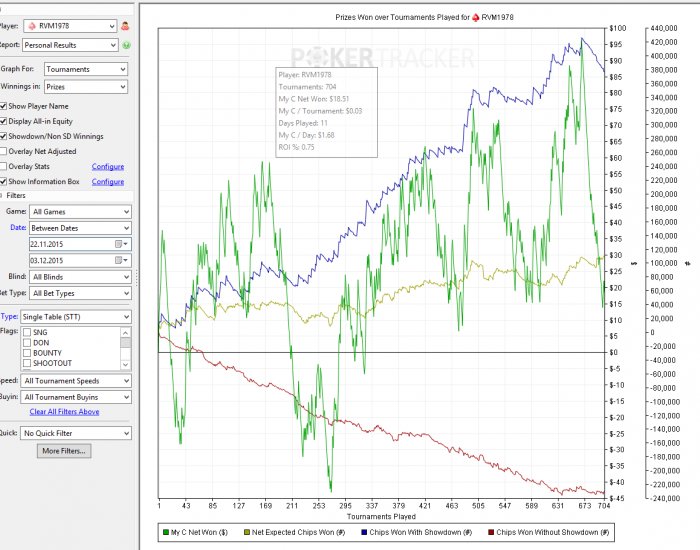Click the green help icon beside Report

tap(127, 45)
